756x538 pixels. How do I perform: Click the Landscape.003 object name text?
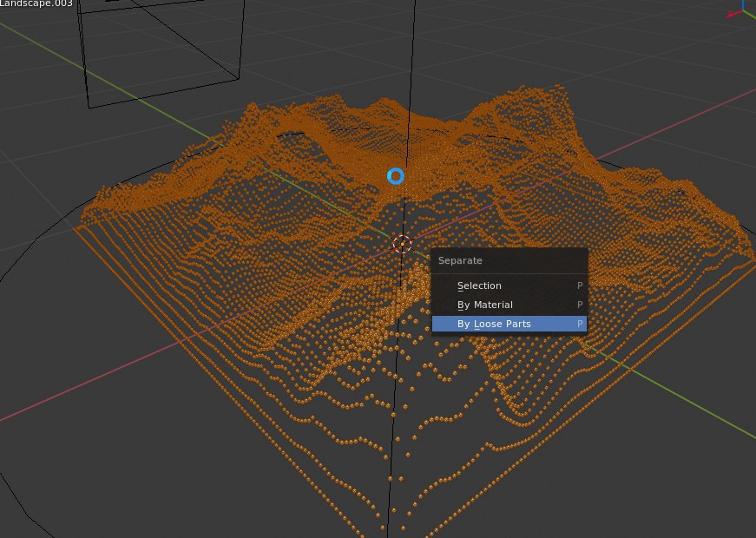36,3
